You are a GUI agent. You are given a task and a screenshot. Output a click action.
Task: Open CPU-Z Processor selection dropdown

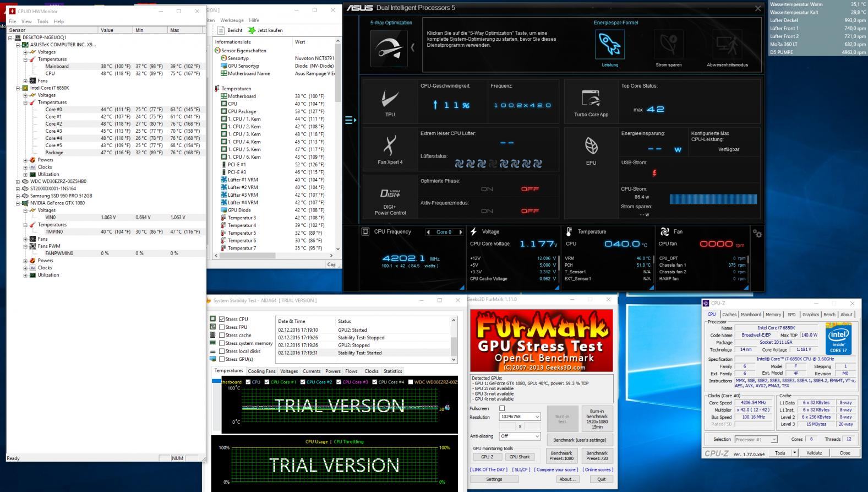tap(756, 440)
